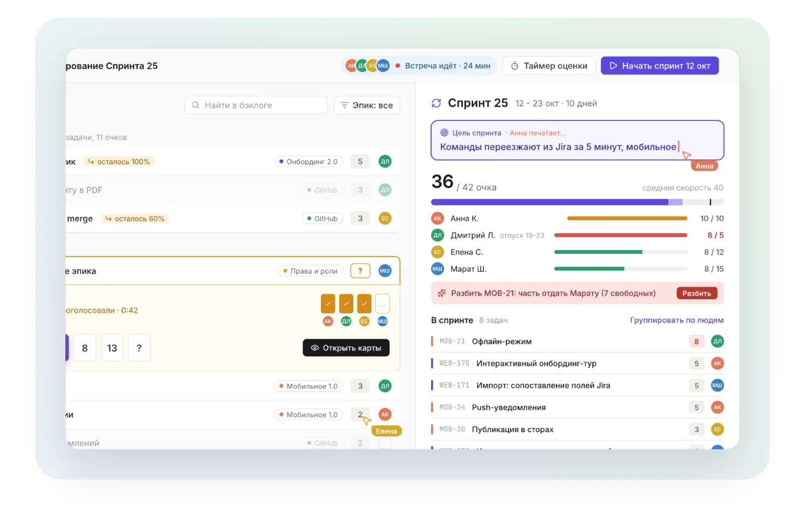805x532 pixels.
Task: Click the МШ avatar on the Права и роли row
Action: tap(385, 271)
